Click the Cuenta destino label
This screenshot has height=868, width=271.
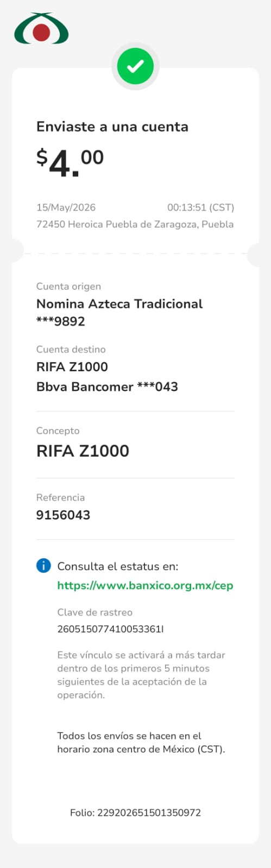click(x=71, y=350)
